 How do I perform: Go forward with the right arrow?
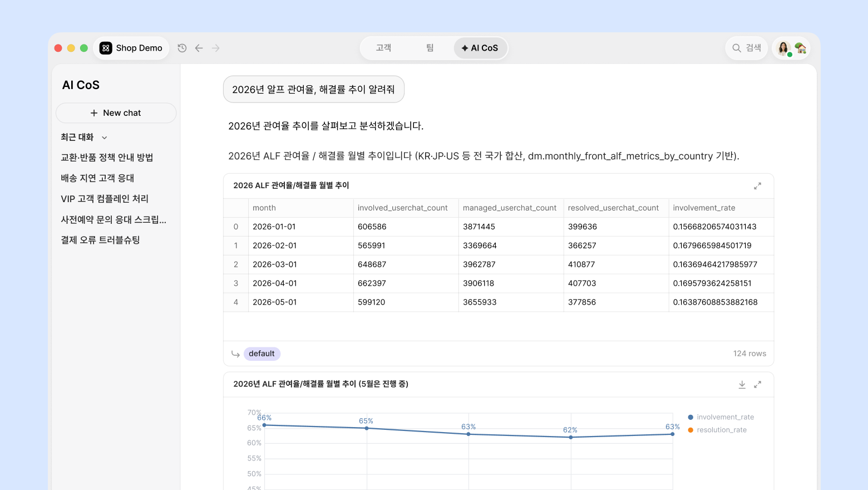216,48
